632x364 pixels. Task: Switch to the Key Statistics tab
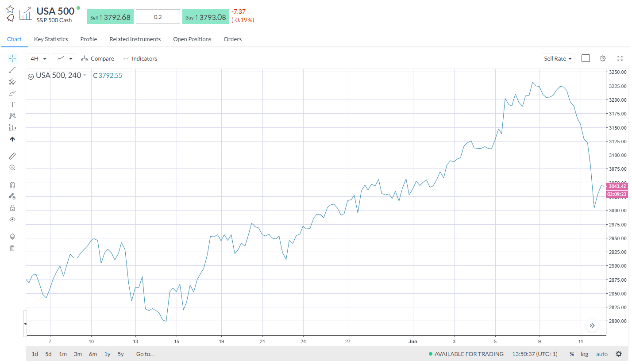(x=50, y=39)
